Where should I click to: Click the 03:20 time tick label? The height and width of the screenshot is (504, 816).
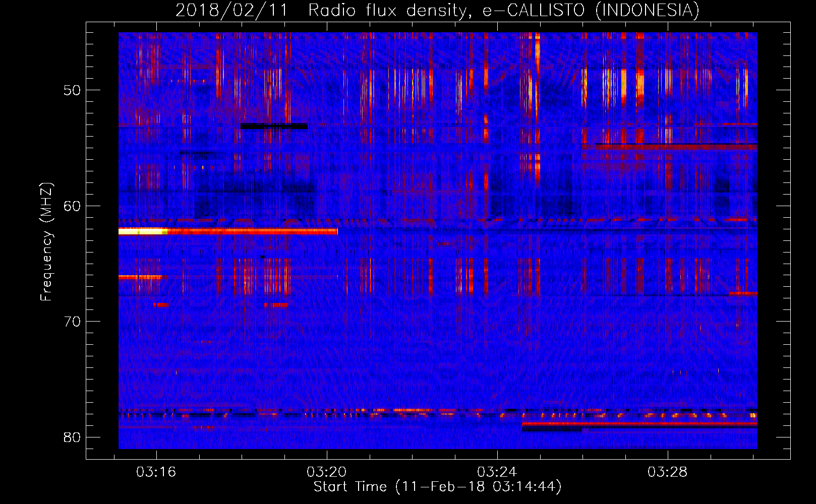[x=327, y=472]
